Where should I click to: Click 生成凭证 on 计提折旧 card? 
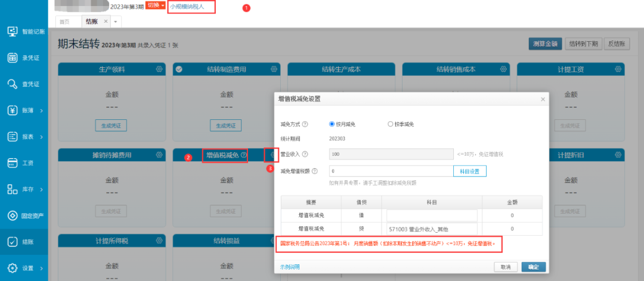[x=569, y=211]
